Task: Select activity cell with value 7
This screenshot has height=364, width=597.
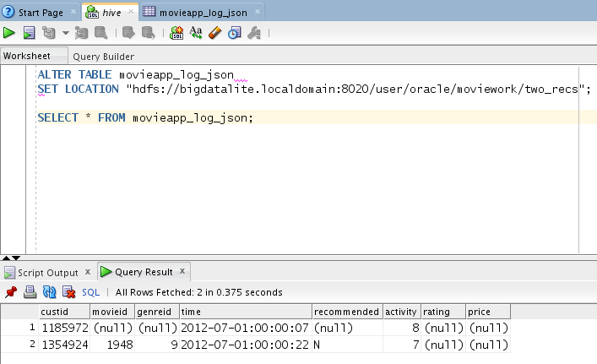Action: (402, 345)
